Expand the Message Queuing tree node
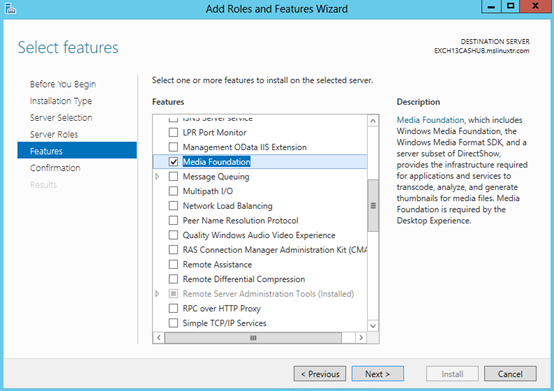This screenshot has height=391, width=554. [158, 176]
